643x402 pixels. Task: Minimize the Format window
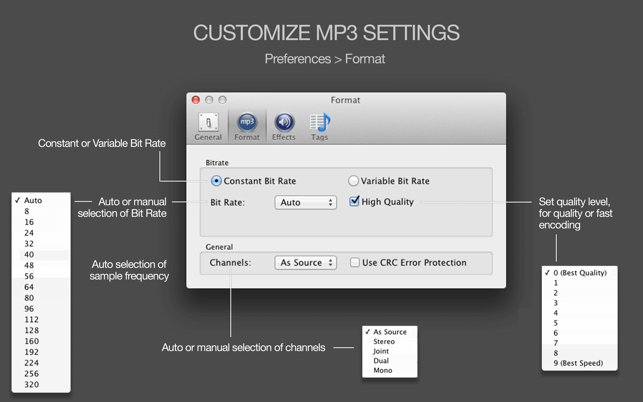click(x=209, y=100)
